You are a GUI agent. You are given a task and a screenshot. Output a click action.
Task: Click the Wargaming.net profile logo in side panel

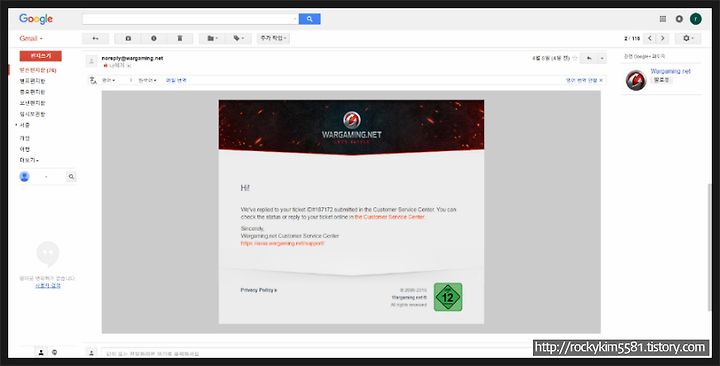[x=636, y=80]
